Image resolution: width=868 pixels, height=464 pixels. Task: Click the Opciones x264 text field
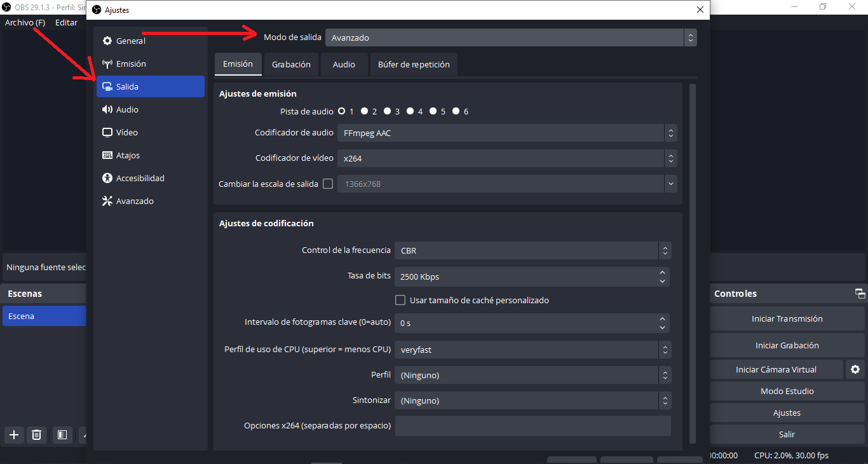(x=532, y=426)
